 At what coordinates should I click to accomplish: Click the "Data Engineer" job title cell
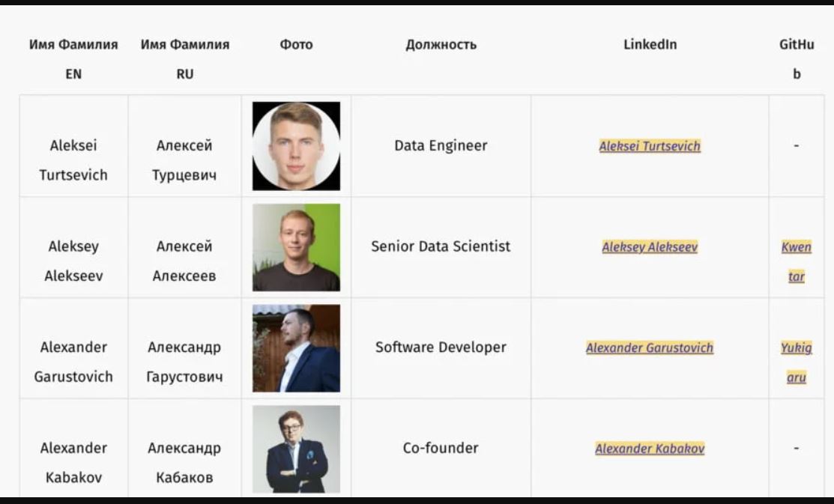[441, 146]
